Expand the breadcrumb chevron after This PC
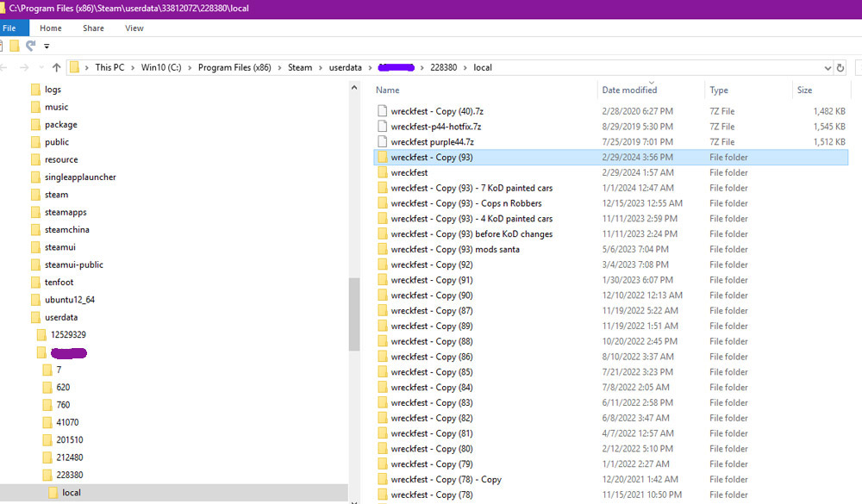862x504 pixels. tap(133, 67)
